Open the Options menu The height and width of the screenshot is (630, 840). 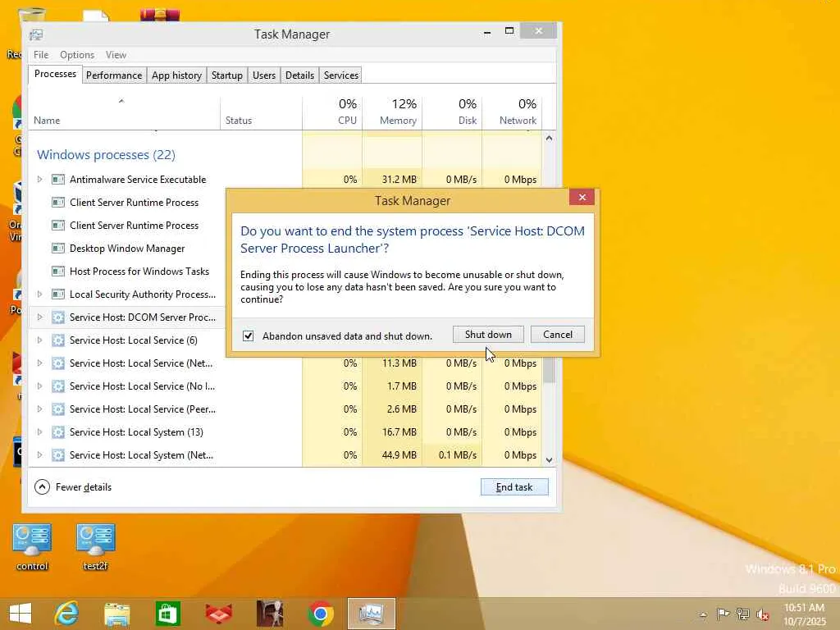76,55
